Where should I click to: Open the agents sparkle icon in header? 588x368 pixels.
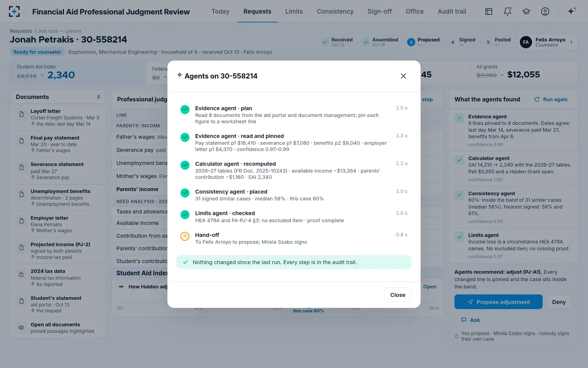pyautogui.click(x=572, y=11)
